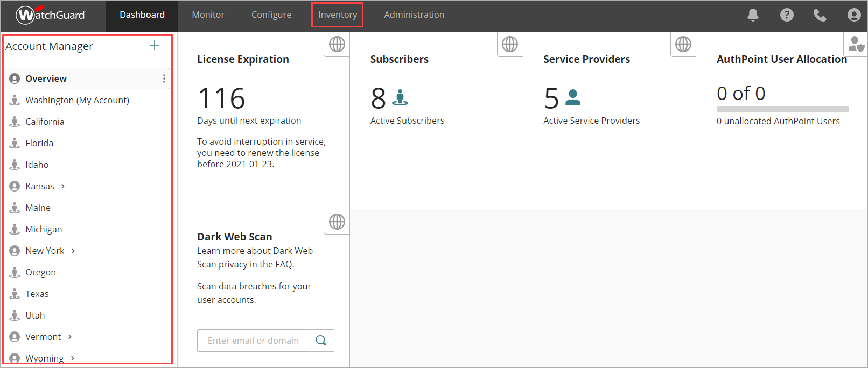Open Overview three-dot options menu
868x368 pixels.
[x=164, y=79]
